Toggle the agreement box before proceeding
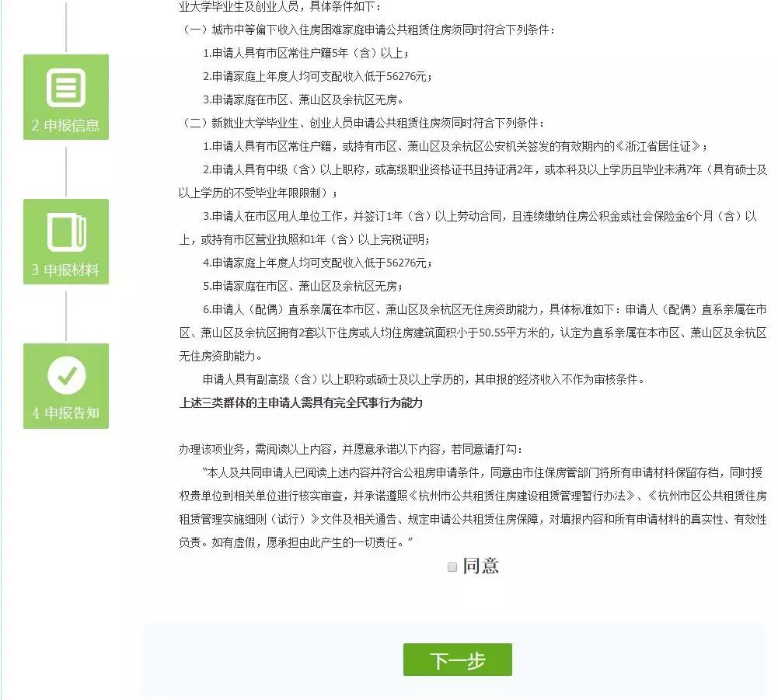This screenshot has width=778, height=700. pos(451,568)
